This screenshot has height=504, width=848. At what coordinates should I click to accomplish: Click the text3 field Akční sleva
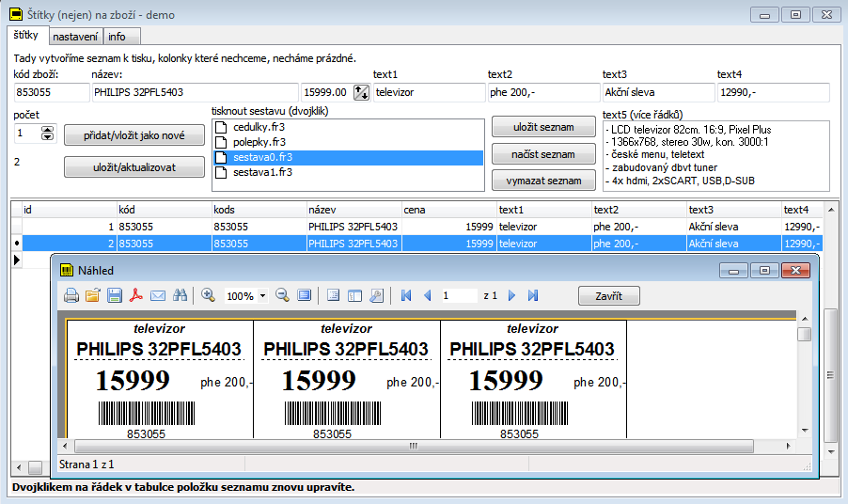pyautogui.click(x=658, y=92)
